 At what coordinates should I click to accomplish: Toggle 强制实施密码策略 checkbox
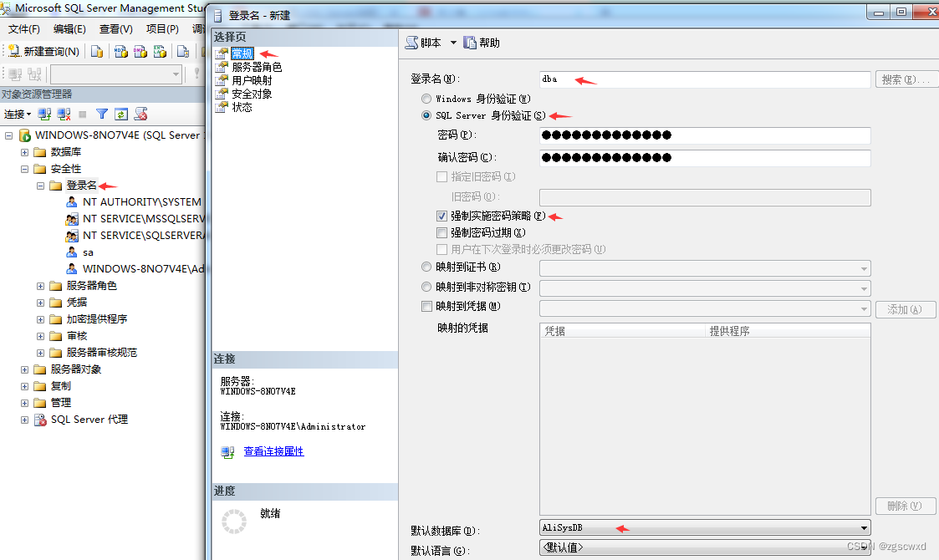tap(442, 216)
